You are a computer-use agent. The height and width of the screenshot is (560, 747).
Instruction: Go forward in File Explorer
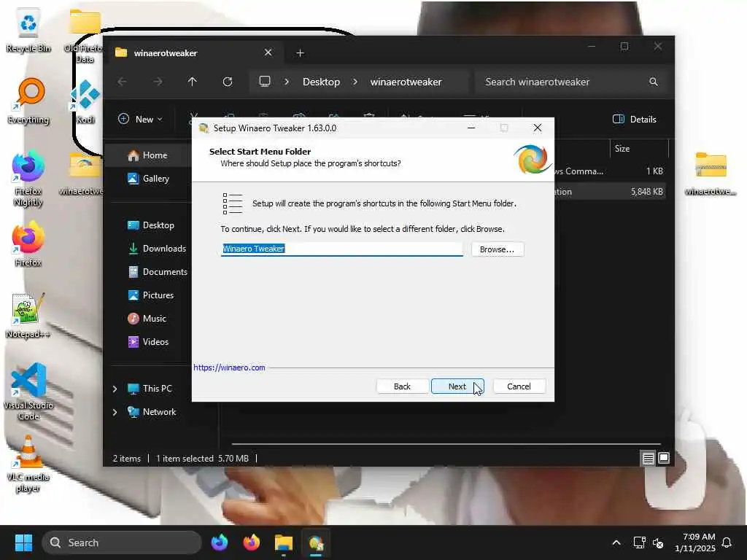158,82
